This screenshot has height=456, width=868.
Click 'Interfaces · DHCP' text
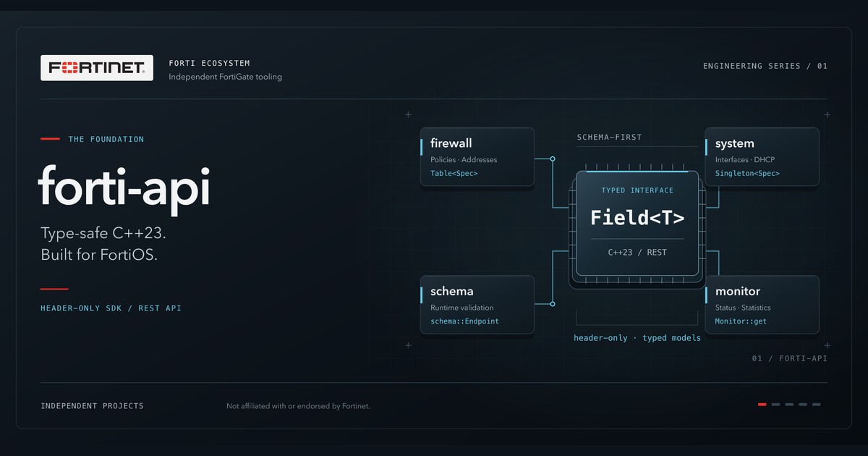pos(745,160)
